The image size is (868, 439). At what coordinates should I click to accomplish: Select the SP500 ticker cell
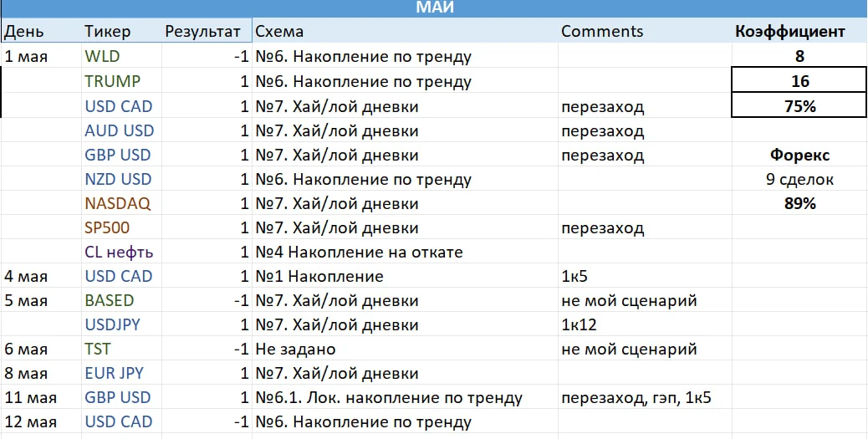coord(121,227)
